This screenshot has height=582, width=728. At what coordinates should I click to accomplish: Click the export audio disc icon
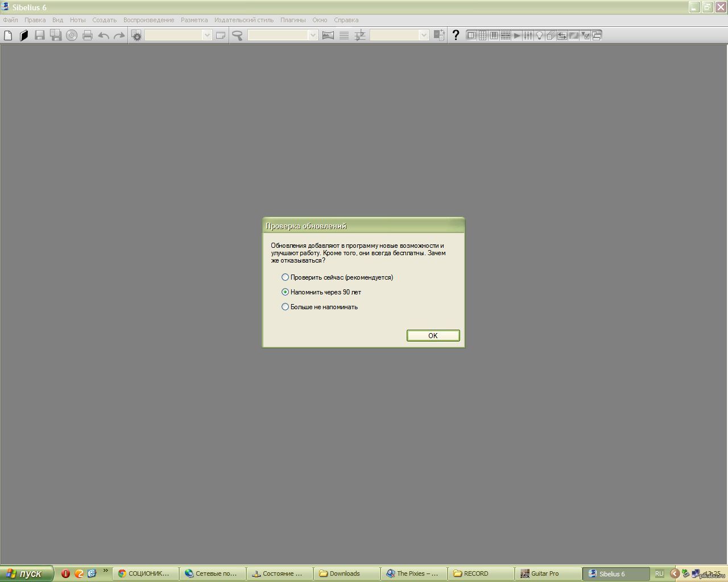72,35
